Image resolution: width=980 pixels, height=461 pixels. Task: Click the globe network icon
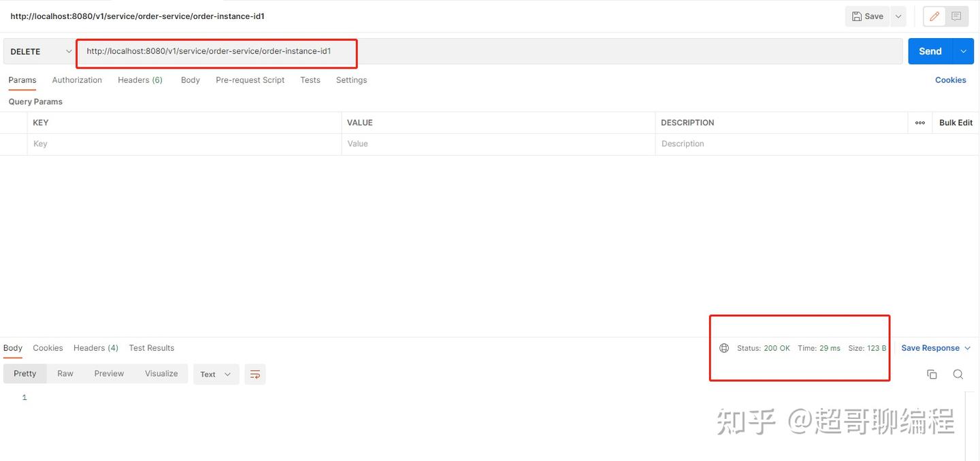[724, 348]
